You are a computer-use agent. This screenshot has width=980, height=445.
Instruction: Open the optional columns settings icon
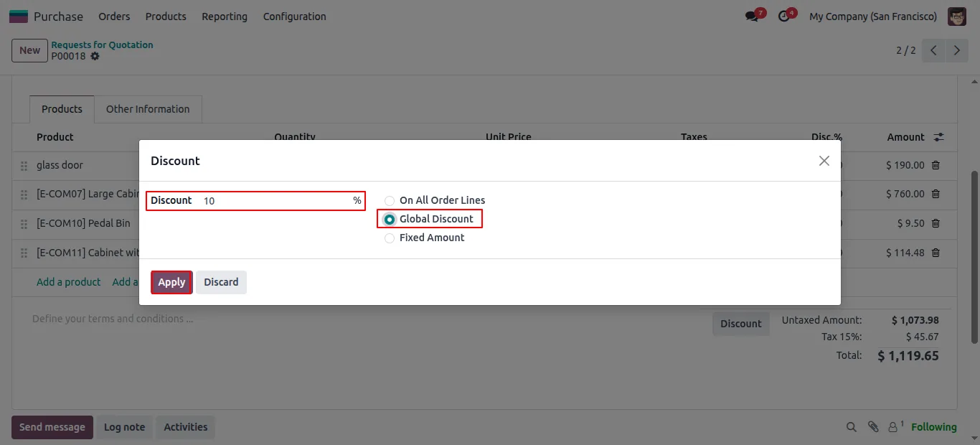938,137
